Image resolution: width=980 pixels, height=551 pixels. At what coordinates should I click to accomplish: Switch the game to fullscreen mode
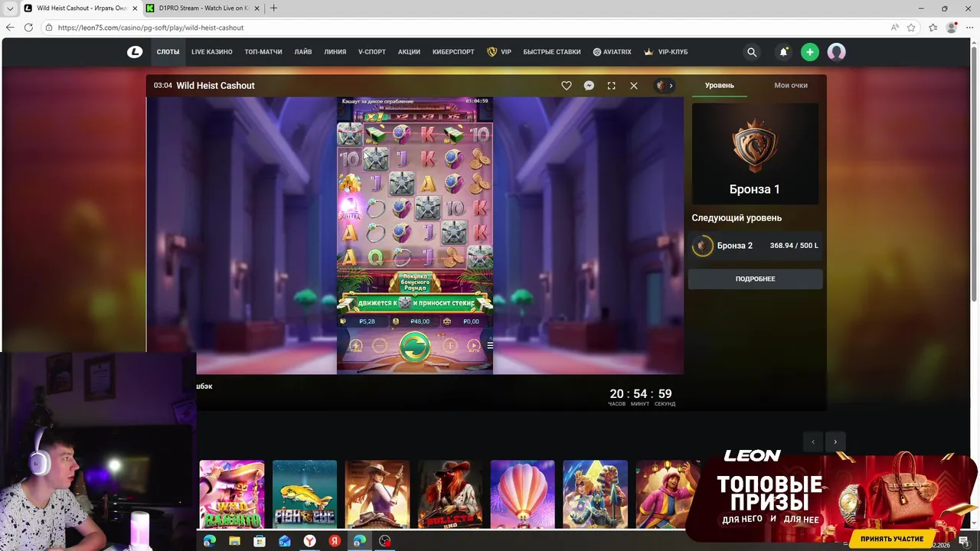611,86
